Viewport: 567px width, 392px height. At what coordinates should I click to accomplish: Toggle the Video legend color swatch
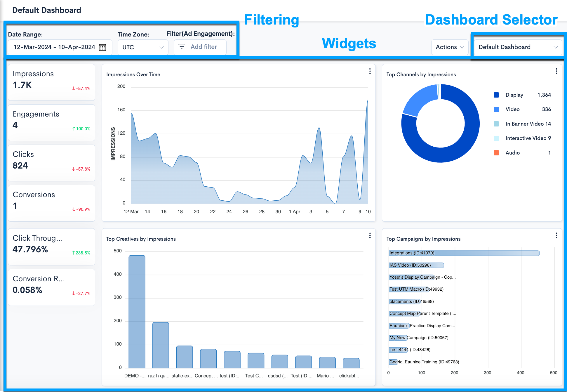coord(496,109)
